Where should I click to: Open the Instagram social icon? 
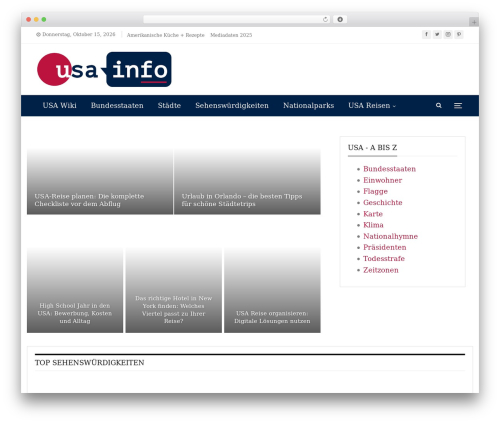point(448,34)
